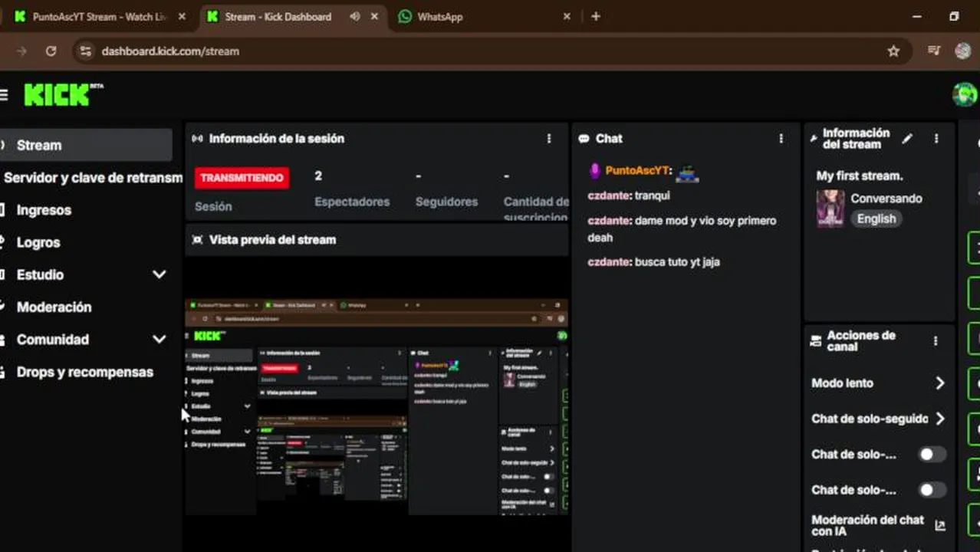
Task: Open the user avatar in Kick header
Action: tap(965, 94)
